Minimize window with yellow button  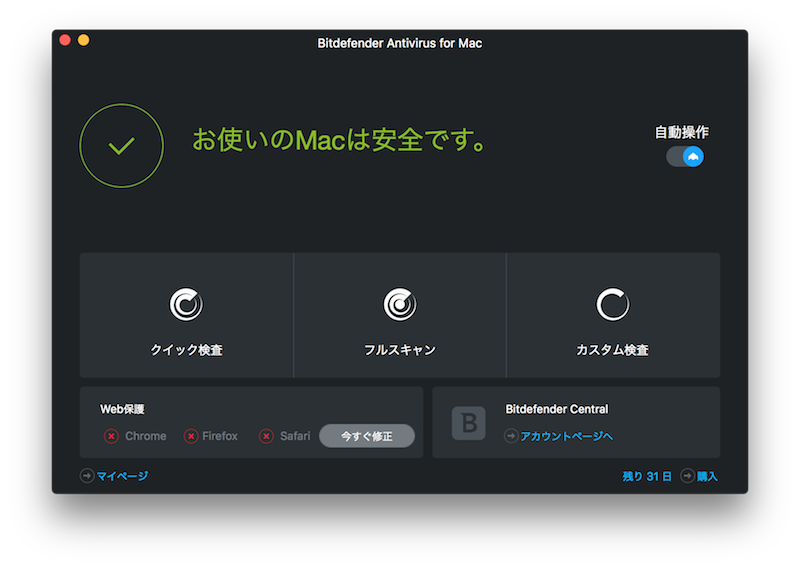84,40
